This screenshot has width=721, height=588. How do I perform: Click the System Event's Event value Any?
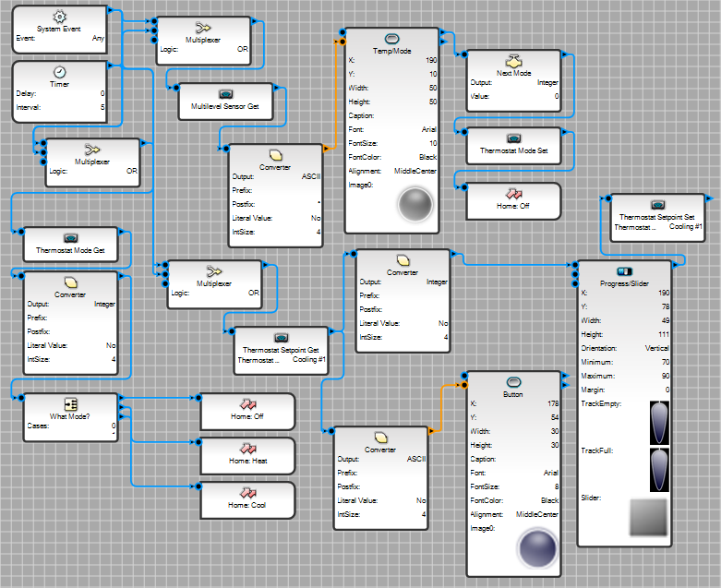(98, 39)
